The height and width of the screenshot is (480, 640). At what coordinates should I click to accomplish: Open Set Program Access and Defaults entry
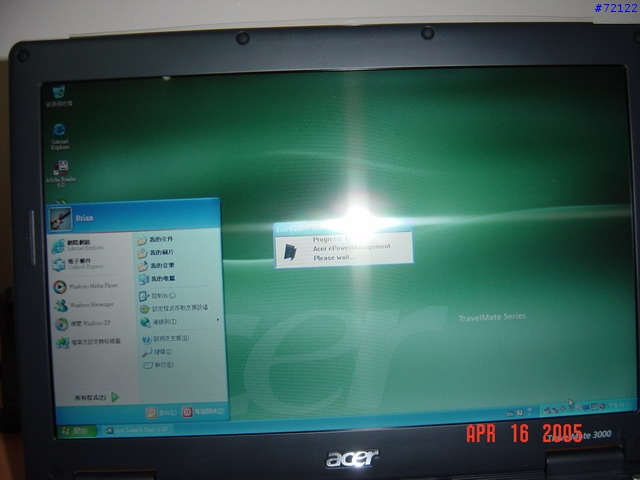point(174,308)
